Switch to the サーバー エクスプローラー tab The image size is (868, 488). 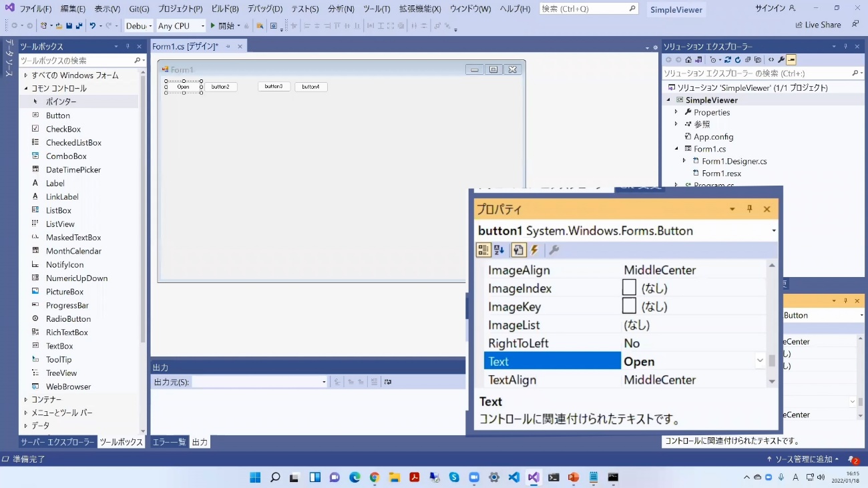coord(57,442)
